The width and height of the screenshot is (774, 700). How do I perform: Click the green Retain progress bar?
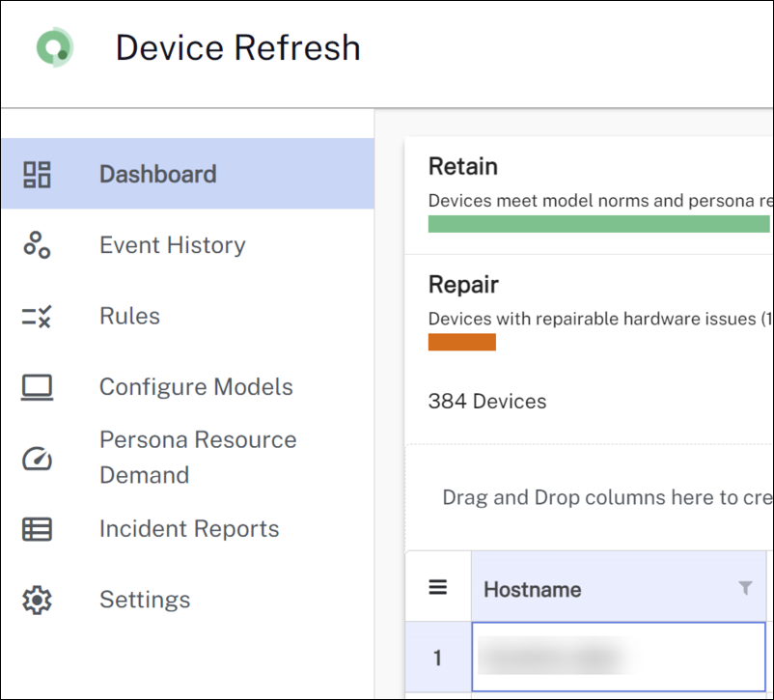pyautogui.click(x=598, y=224)
